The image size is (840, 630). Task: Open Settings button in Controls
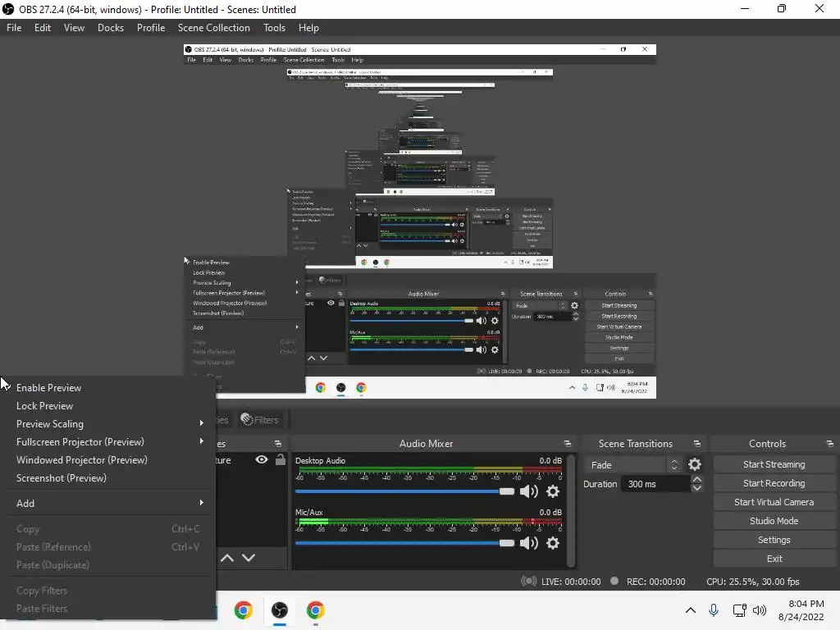click(x=774, y=540)
